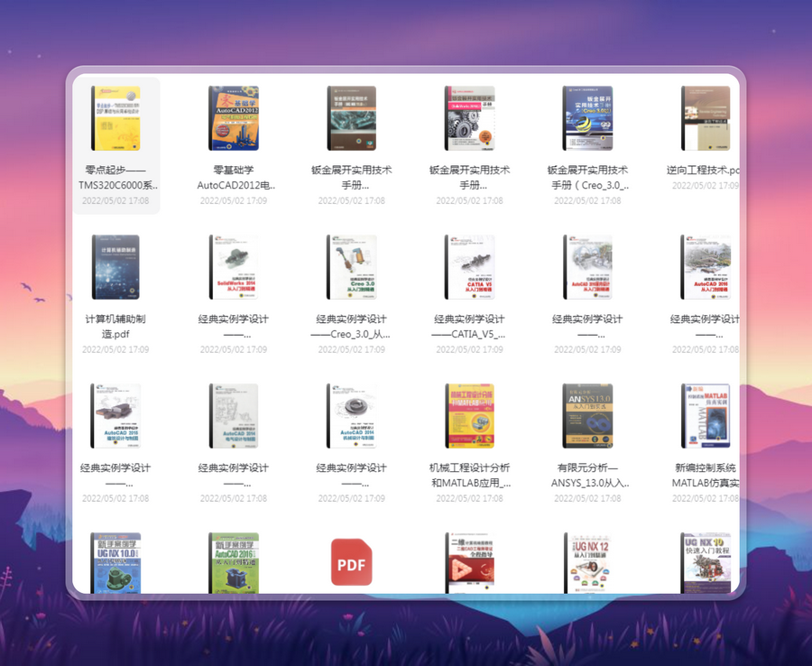Click the 有限元分析 ANSYS_13.0 file name

587,476
